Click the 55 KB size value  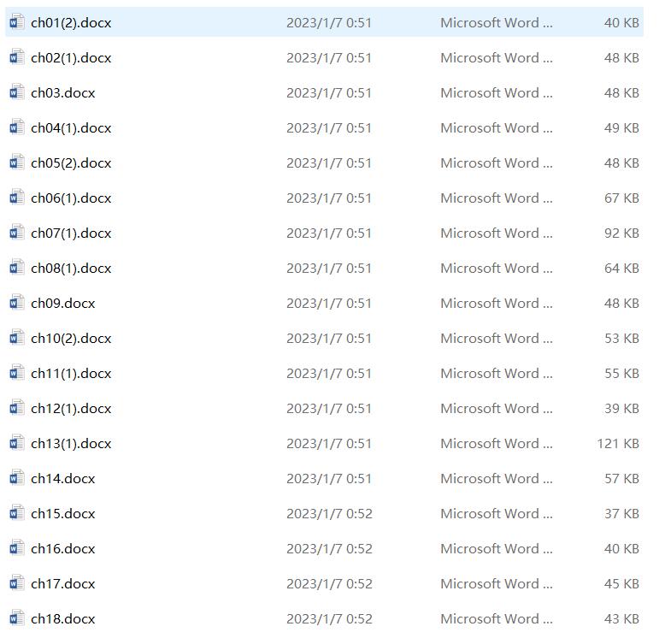(621, 374)
